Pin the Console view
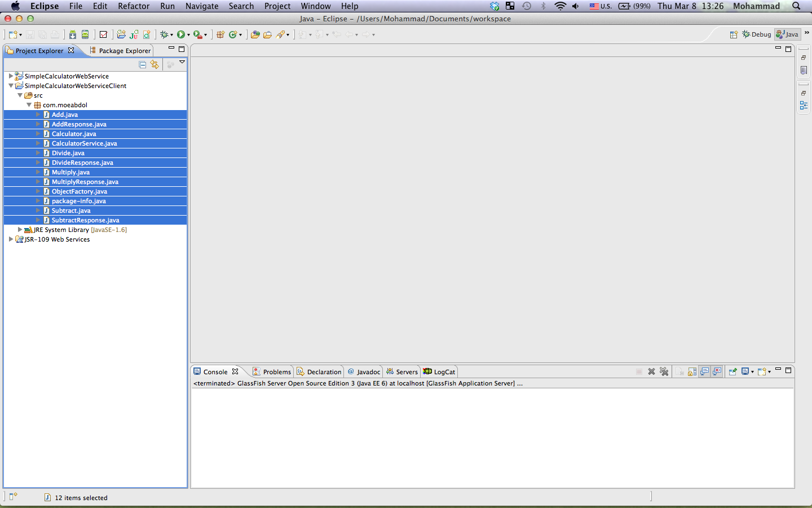Viewport: 812px width, 508px height. point(732,371)
